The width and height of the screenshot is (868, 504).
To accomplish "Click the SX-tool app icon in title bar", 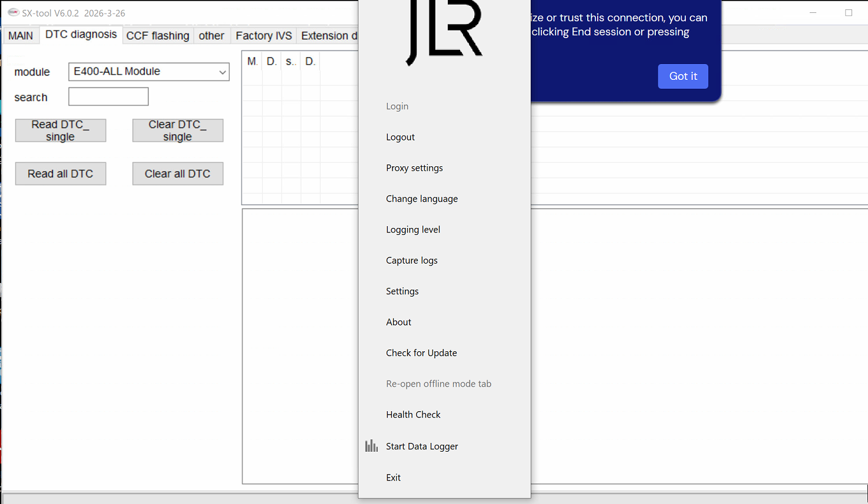I will pos(13,12).
